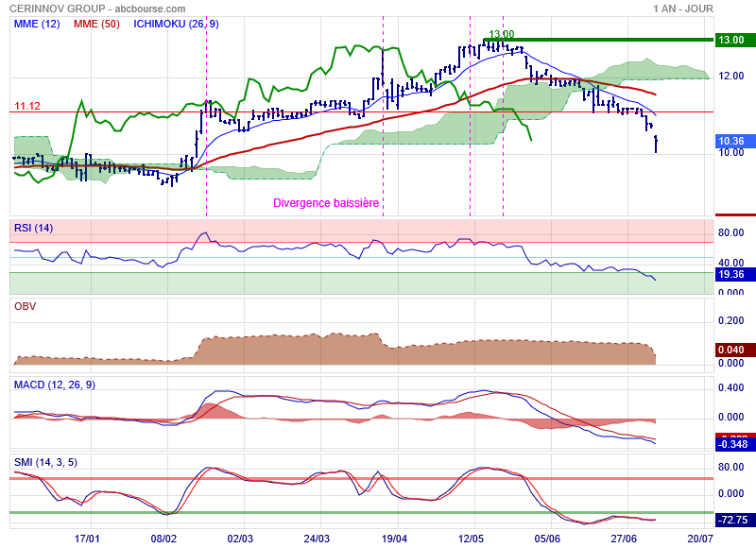Click the "1 AN - JOUR" period label
Screen dimensions: 756x548
pos(683,9)
